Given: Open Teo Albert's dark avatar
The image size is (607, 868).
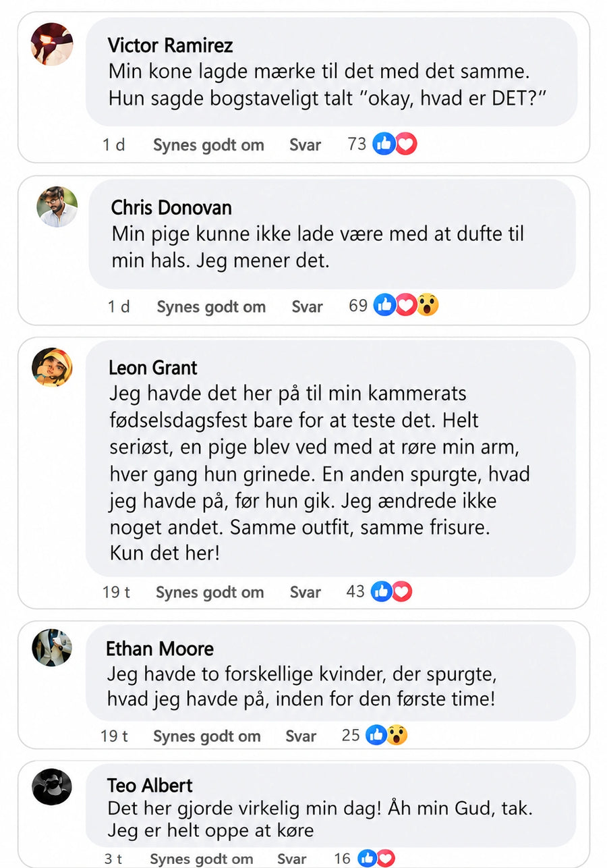Looking at the screenshot, I should (52, 786).
